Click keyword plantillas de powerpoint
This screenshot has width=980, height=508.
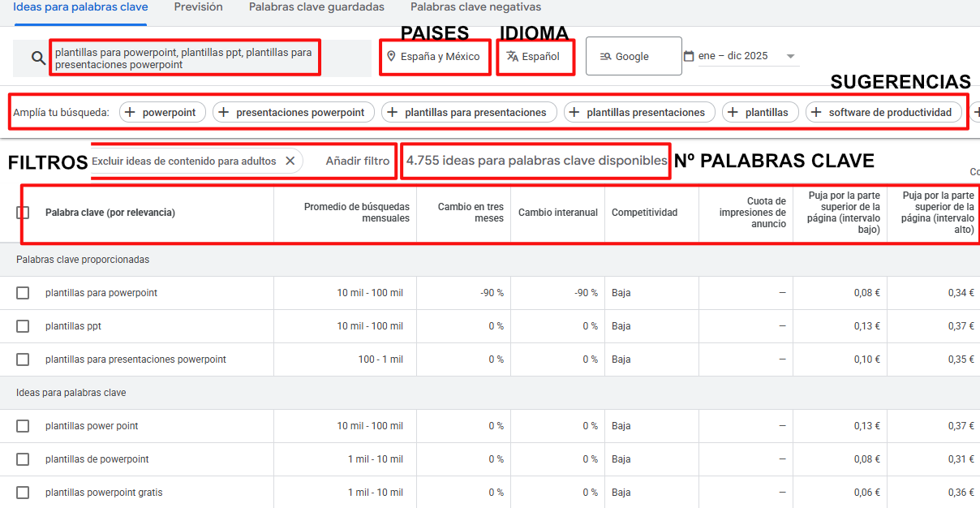[x=97, y=459]
